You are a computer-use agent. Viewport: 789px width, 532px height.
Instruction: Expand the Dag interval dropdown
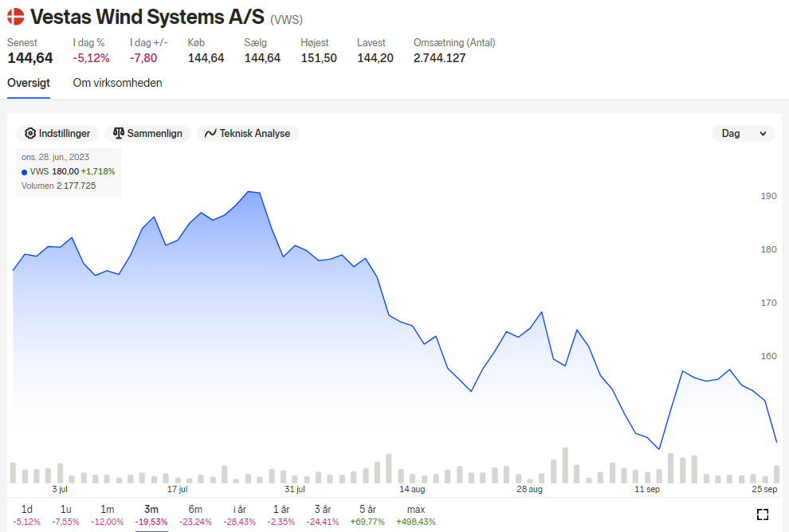tap(744, 133)
